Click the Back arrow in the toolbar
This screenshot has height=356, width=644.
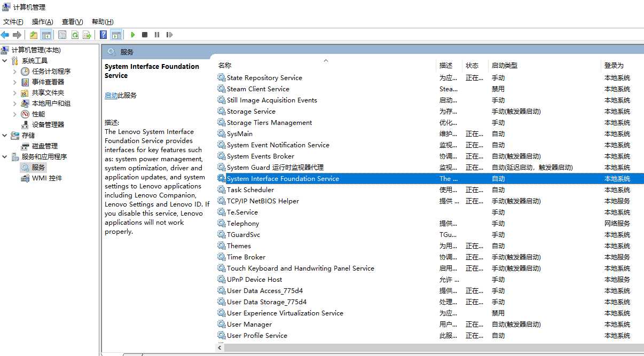[5, 35]
